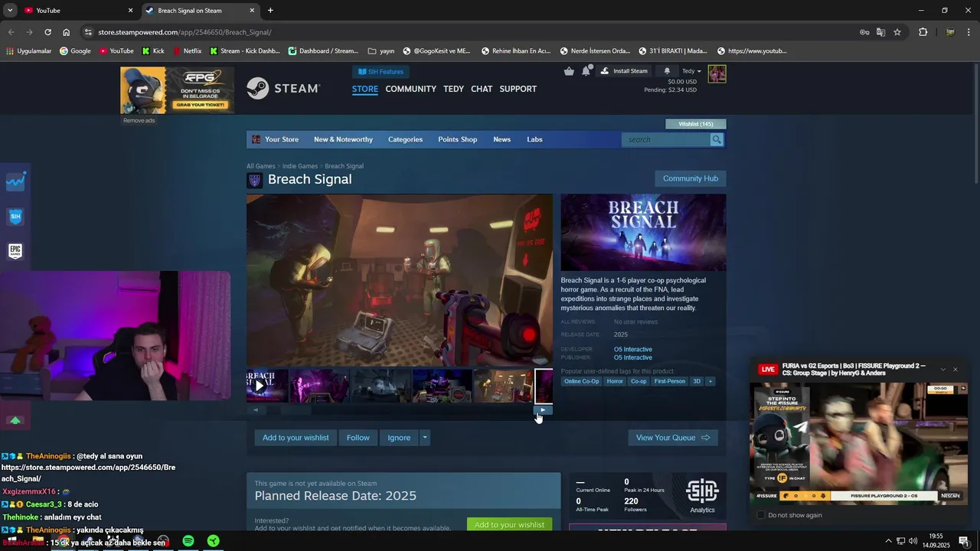The width and height of the screenshot is (980, 551).
Task: Click the Xbox icon on taskbar
Action: pyautogui.click(x=214, y=541)
